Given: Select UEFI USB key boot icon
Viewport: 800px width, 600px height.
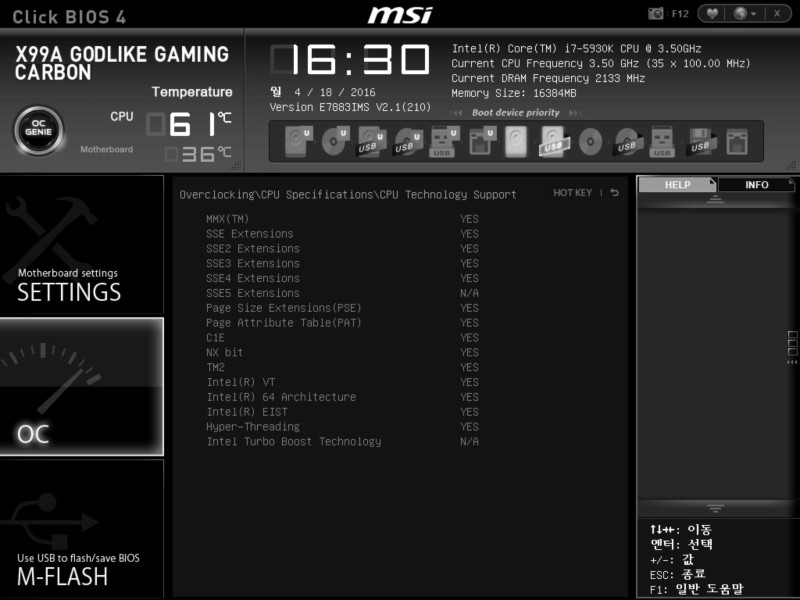Looking at the screenshot, I should tap(445, 141).
